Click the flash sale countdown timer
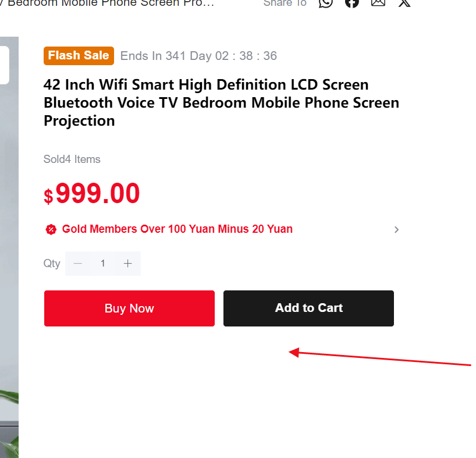This screenshot has width=476, height=458. (198, 55)
